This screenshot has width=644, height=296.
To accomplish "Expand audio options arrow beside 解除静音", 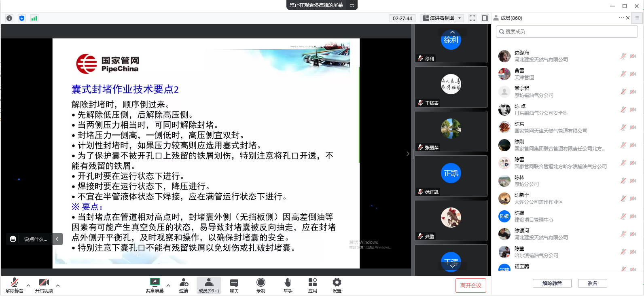I will (28, 285).
